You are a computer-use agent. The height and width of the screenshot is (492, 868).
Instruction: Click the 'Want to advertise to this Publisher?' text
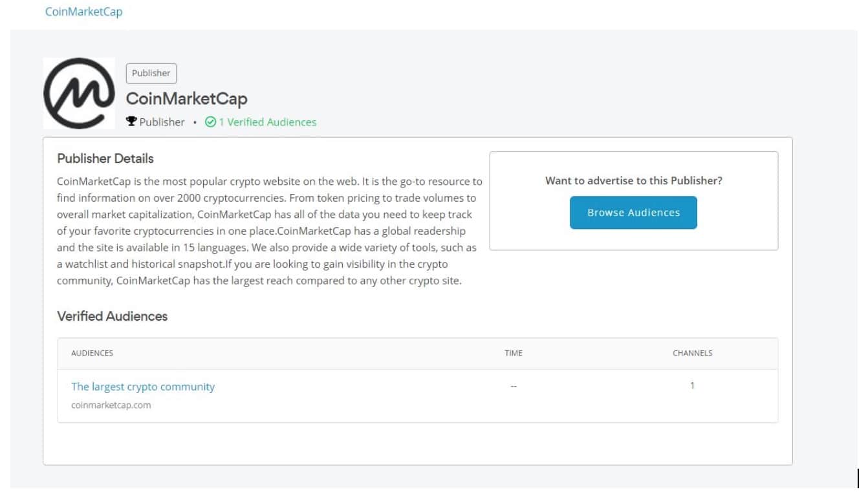click(x=633, y=180)
